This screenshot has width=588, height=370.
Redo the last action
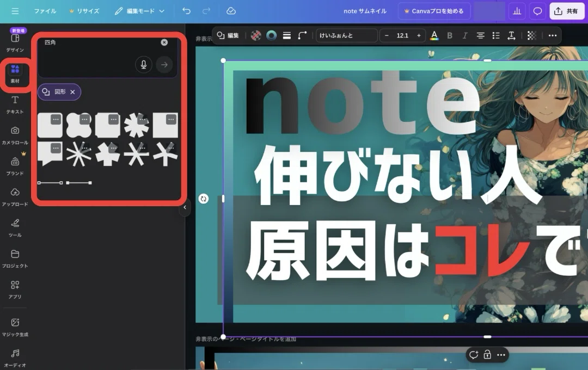206,11
